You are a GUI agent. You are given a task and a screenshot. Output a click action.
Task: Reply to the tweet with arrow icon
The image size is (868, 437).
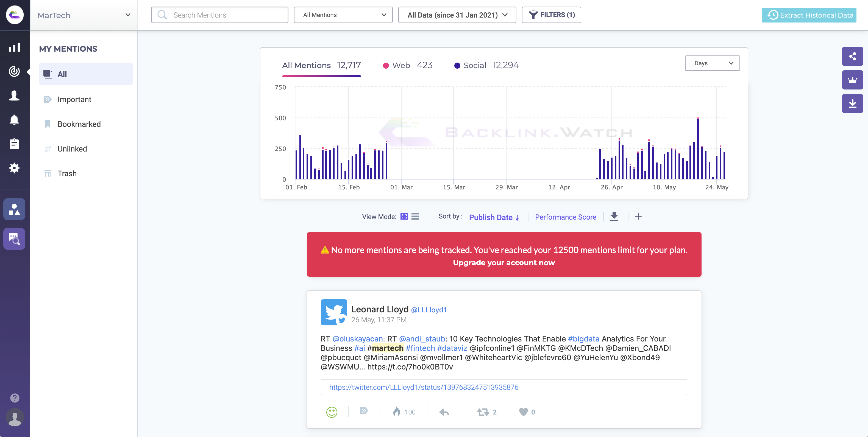(x=444, y=412)
